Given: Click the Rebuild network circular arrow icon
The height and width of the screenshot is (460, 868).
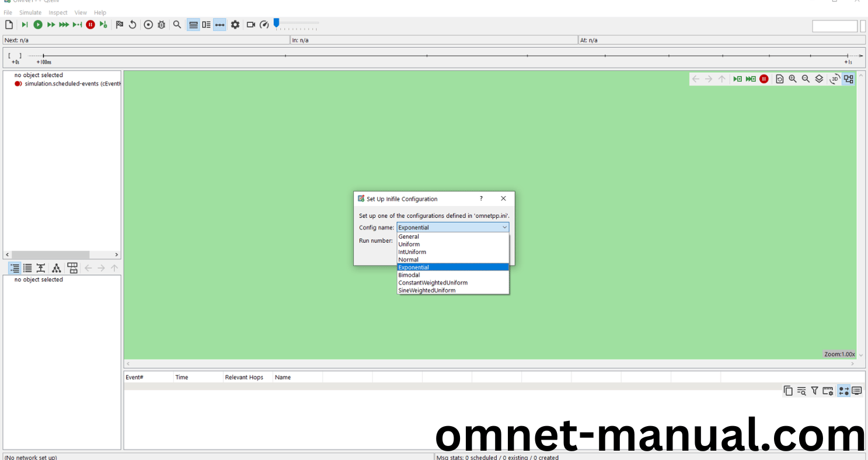Looking at the screenshot, I should pos(133,25).
